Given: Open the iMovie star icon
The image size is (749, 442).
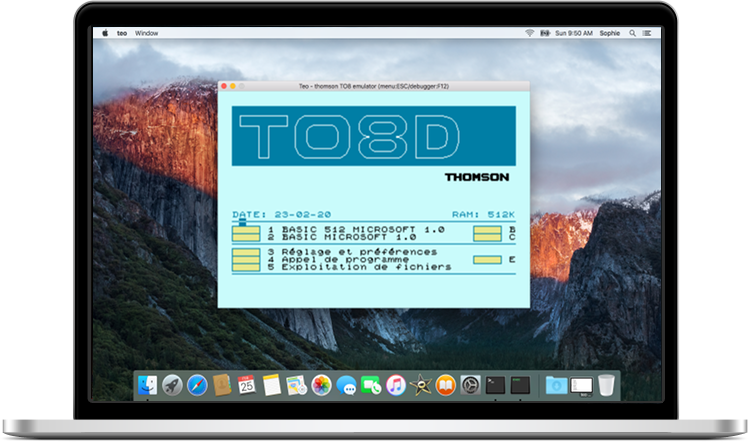Looking at the screenshot, I should pos(421,385).
